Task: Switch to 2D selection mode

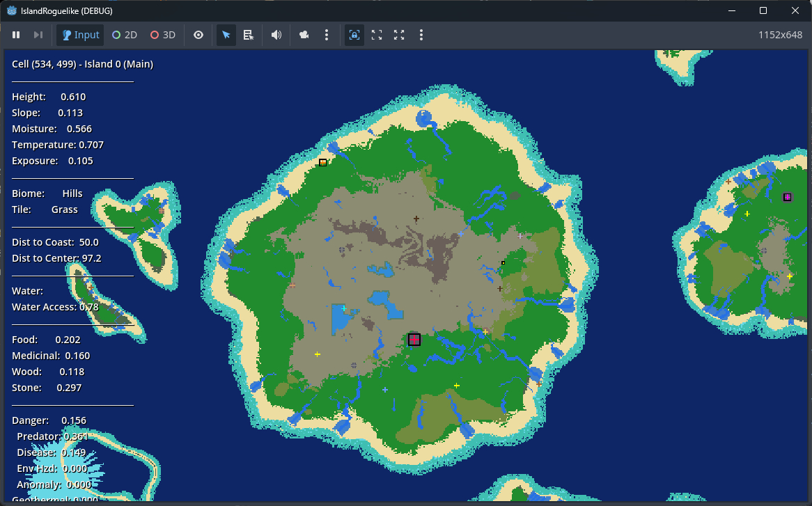Action: [125, 35]
